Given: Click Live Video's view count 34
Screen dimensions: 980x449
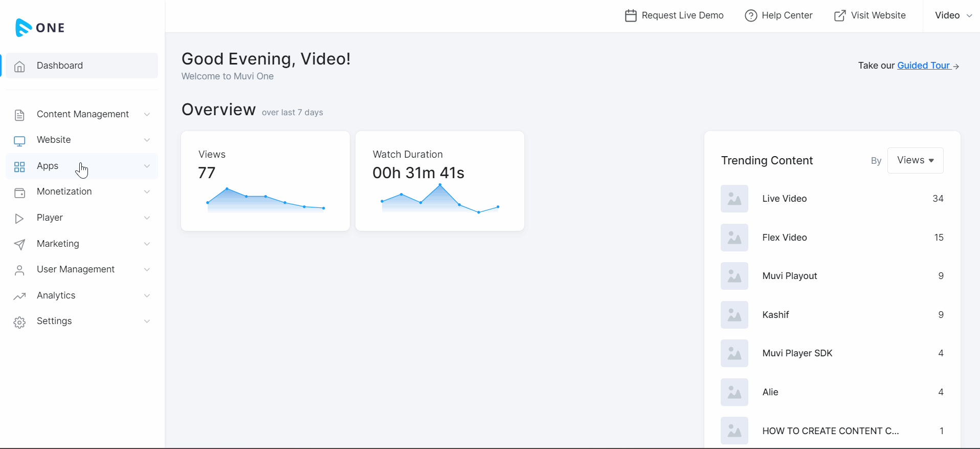Looking at the screenshot, I should 938,199.
